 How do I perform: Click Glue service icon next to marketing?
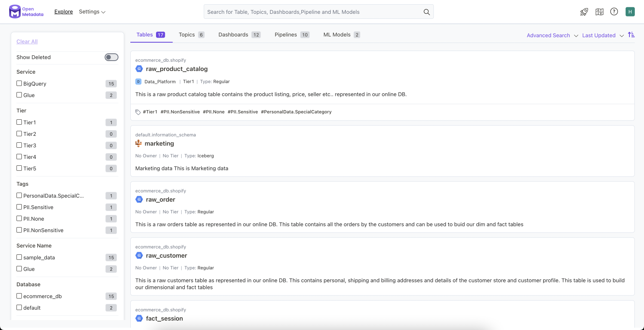point(138,144)
